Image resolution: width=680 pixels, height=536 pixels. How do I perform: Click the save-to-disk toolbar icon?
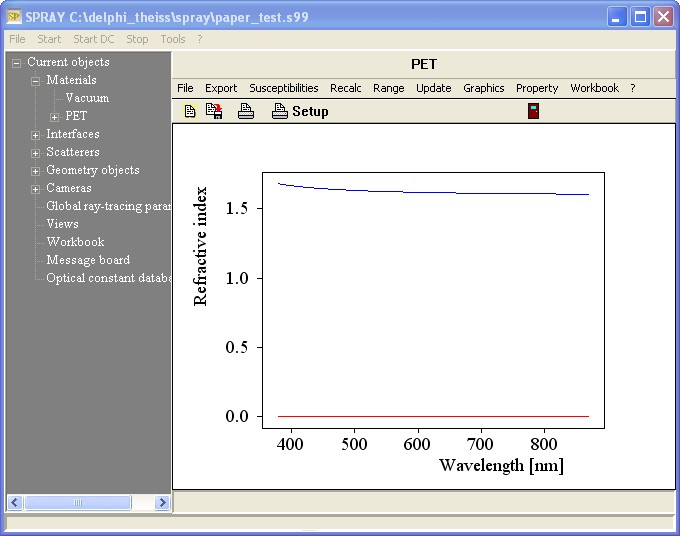point(214,111)
